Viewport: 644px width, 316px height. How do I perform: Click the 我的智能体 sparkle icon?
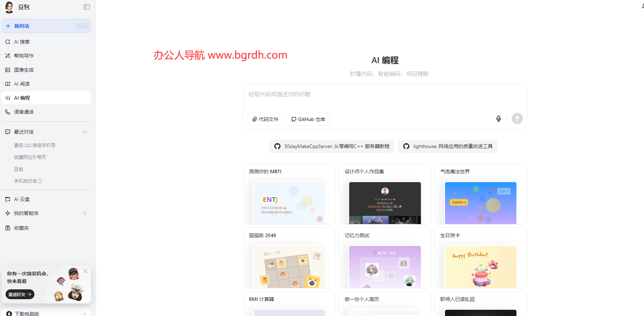[8, 213]
